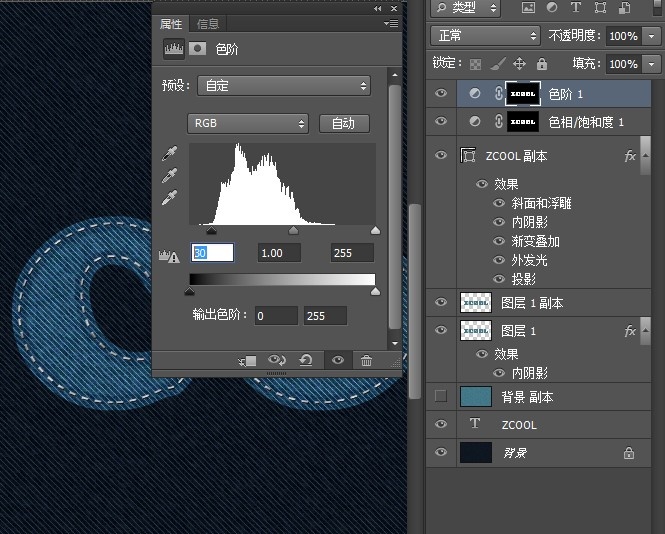
Task: Open the 正常 blend mode dropdown
Action: (485, 36)
